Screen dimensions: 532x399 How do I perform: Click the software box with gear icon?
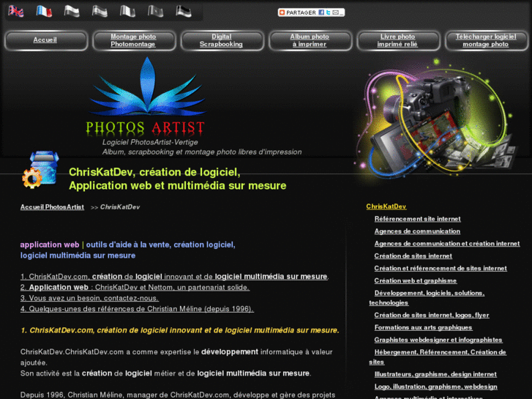(x=41, y=170)
